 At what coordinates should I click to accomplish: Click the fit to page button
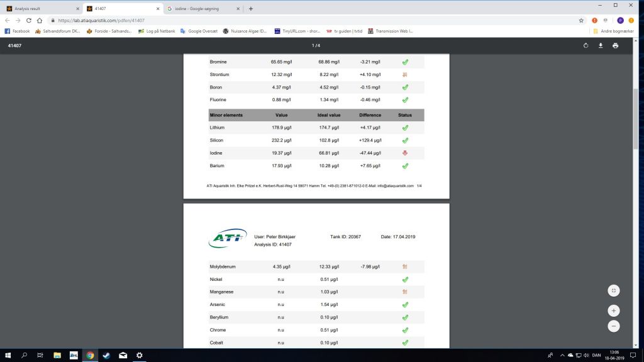(614, 290)
